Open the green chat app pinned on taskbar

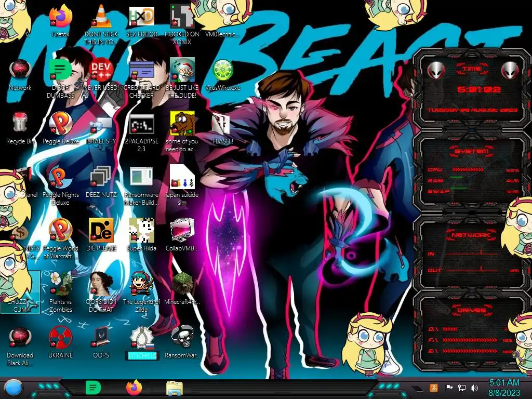(93, 388)
